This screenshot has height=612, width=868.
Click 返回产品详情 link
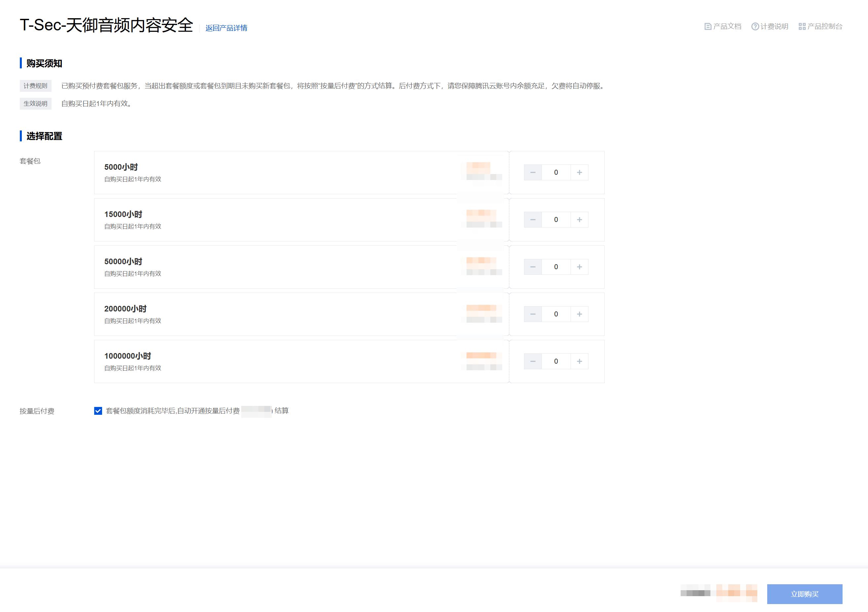pos(226,28)
